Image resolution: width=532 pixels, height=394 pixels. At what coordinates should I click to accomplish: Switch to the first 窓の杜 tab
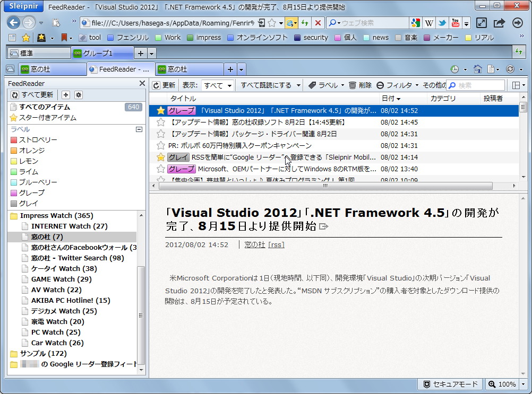52,69
